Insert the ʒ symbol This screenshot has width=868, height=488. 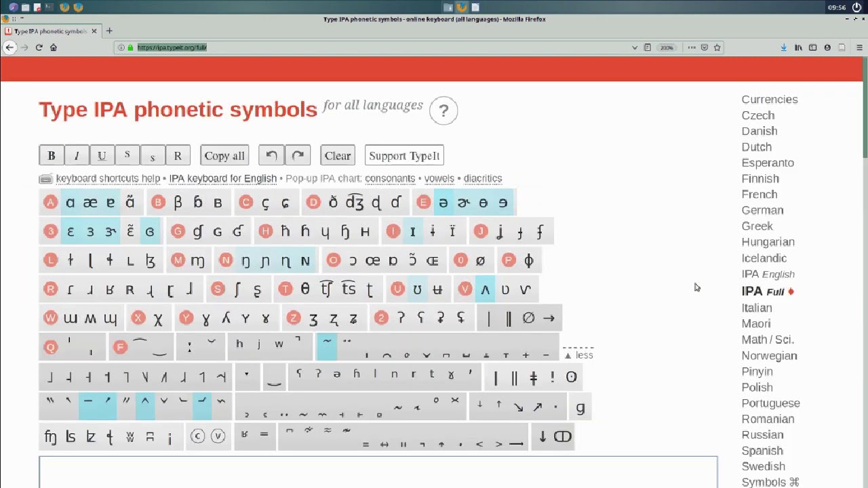point(313,318)
